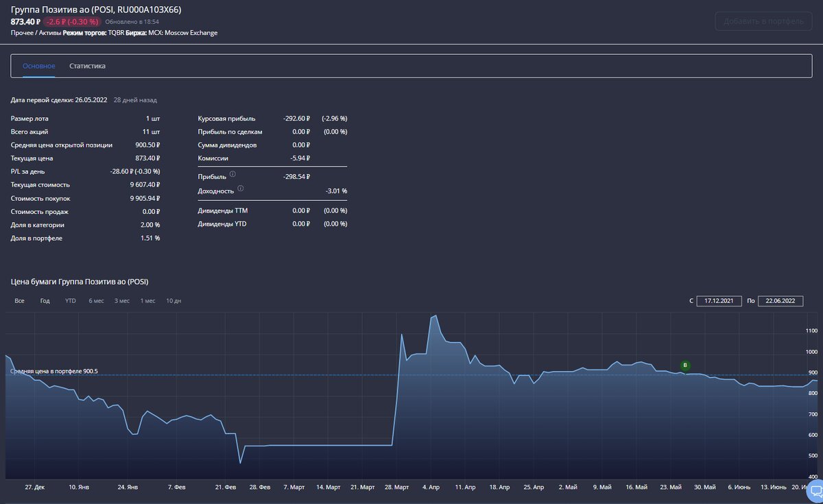Screen dimensions: 823x504
Task: Click the info icon next to Прибыль
Action: [233, 174]
